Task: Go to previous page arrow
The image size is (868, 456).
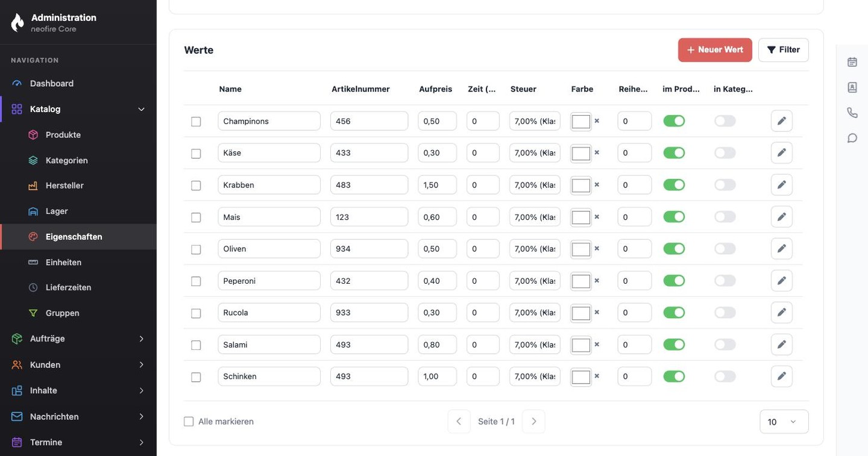Action: tap(459, 422)
